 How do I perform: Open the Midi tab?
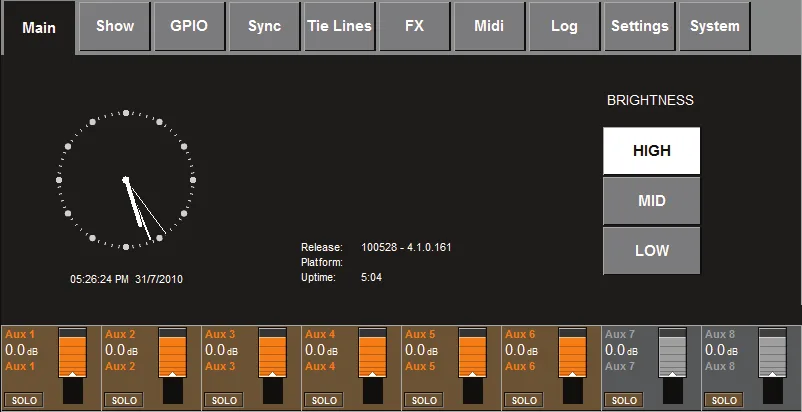tap(489, 26)
